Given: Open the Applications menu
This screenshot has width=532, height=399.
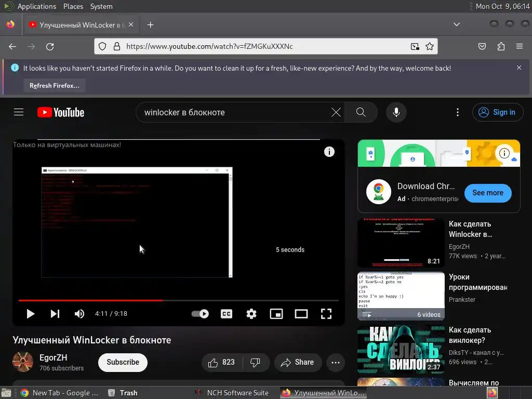Looking at the screenshot, I should [37, 6].
